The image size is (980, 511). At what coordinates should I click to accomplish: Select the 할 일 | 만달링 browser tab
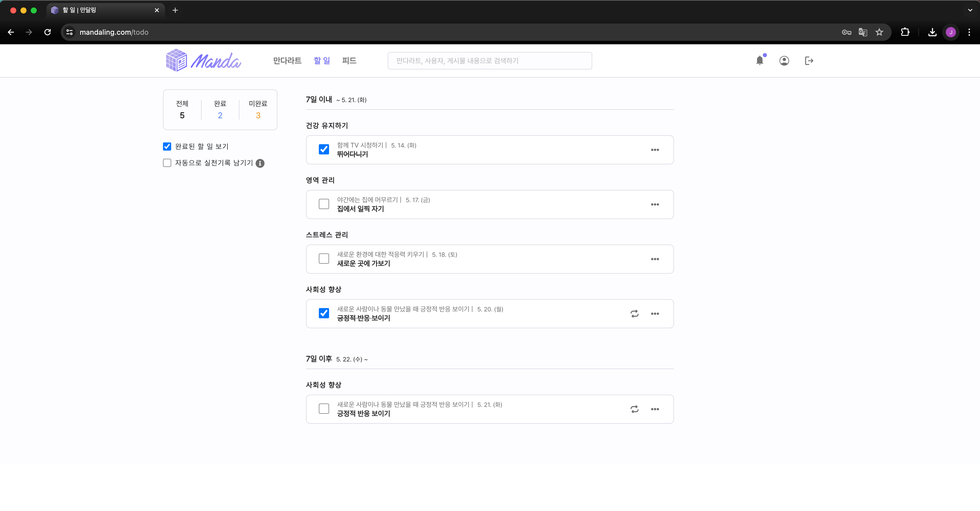pyautogui.click(x=106, y=10)
